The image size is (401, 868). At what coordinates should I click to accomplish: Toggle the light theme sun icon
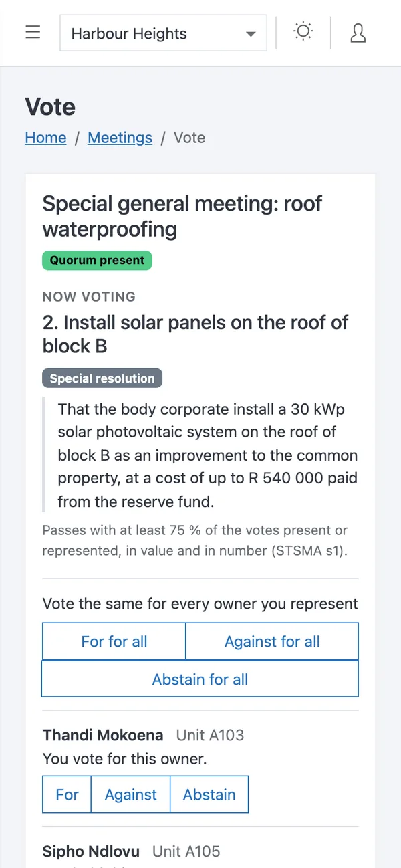303,33
